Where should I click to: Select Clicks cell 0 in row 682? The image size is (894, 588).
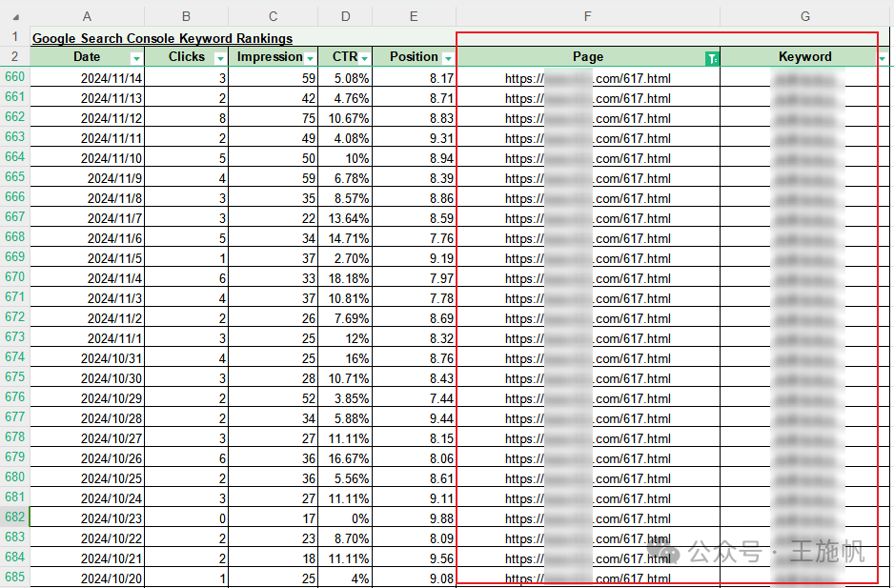[187, 518]
